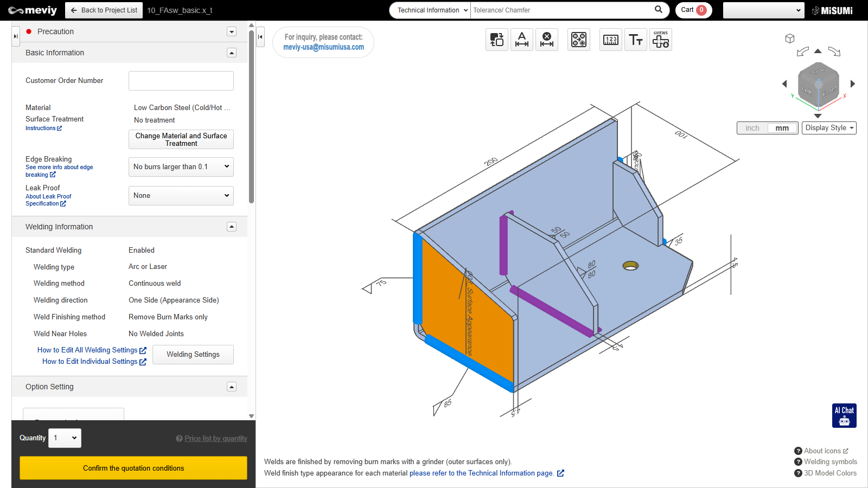Click the Customer Order Number field
Screen dimensions: 868x488
click(181, 81)
